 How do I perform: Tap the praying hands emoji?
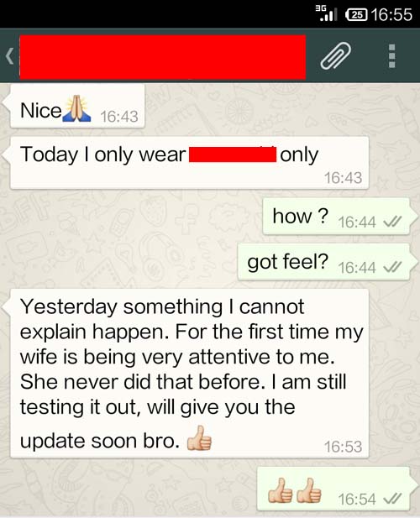click(76, 108)
